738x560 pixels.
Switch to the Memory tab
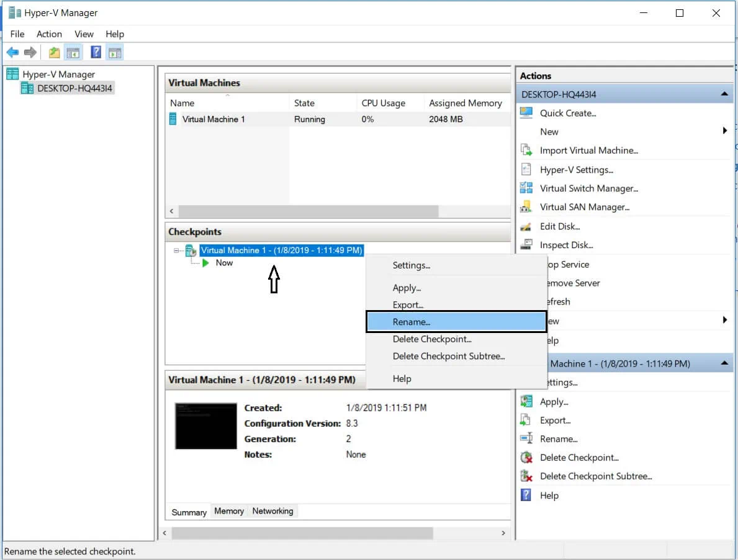point(229,511)
